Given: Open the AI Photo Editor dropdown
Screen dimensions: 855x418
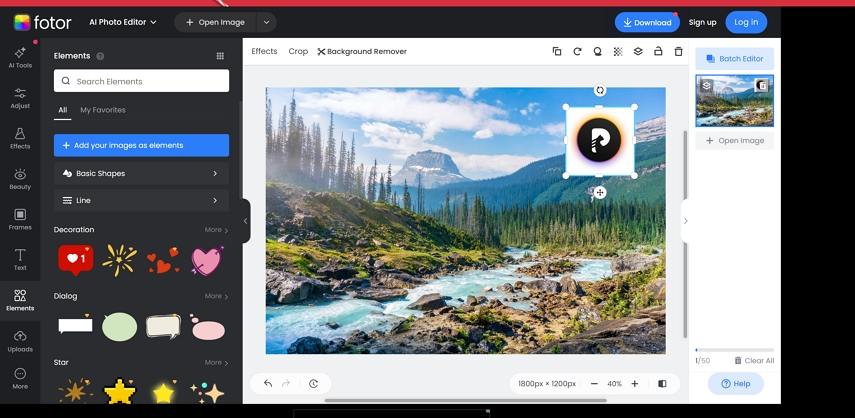Looking at the screenshot, I should tap(122, 22).
